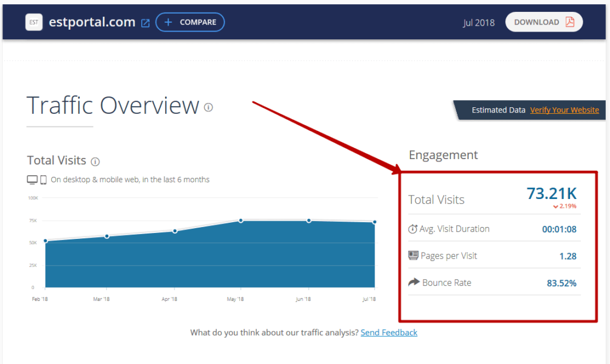Click info icon next to Total Visits
The width and height of the screenshot is (610, 364).
click(95, 161)
